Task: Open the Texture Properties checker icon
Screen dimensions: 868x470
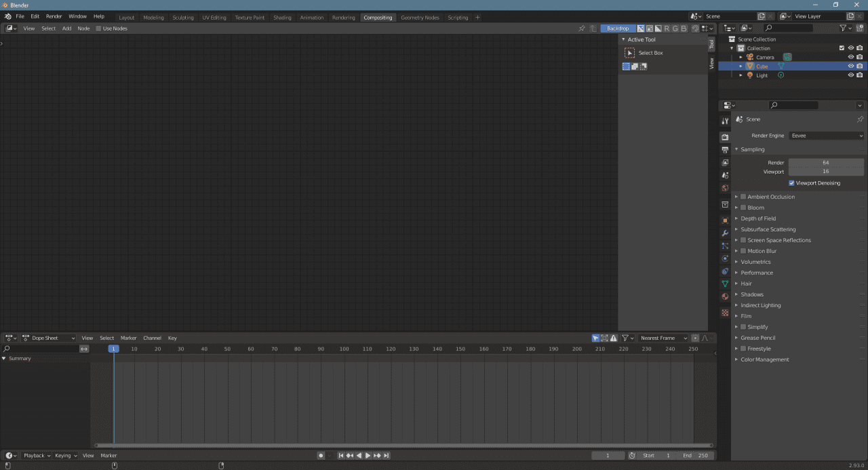Action: coord(725,313)
